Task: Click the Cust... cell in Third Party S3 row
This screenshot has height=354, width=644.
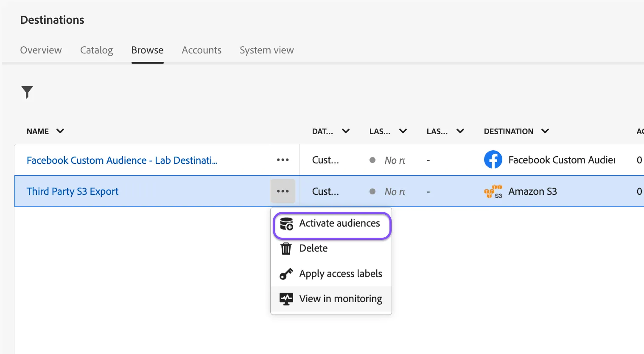Action: (x=325, y=191)
